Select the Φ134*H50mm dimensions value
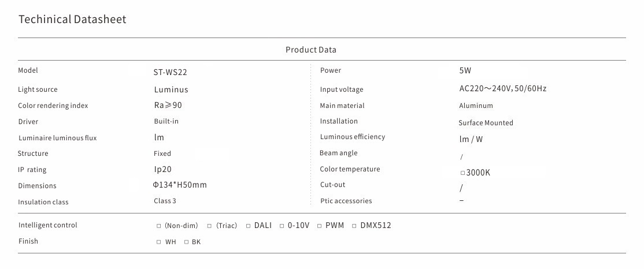This screenshot has width=644, height=269. 179,185
